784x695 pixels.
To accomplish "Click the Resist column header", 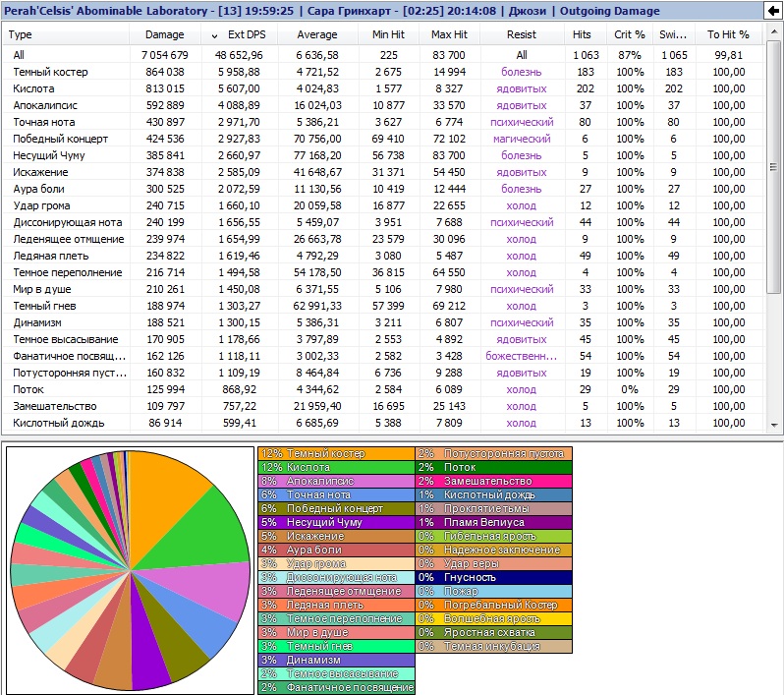I will [521, 34].
